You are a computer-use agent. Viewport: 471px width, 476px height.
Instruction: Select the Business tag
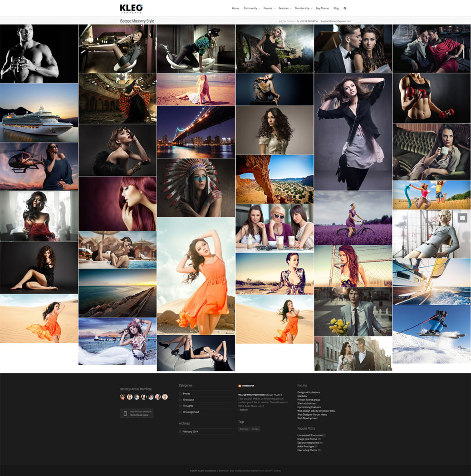244,429
